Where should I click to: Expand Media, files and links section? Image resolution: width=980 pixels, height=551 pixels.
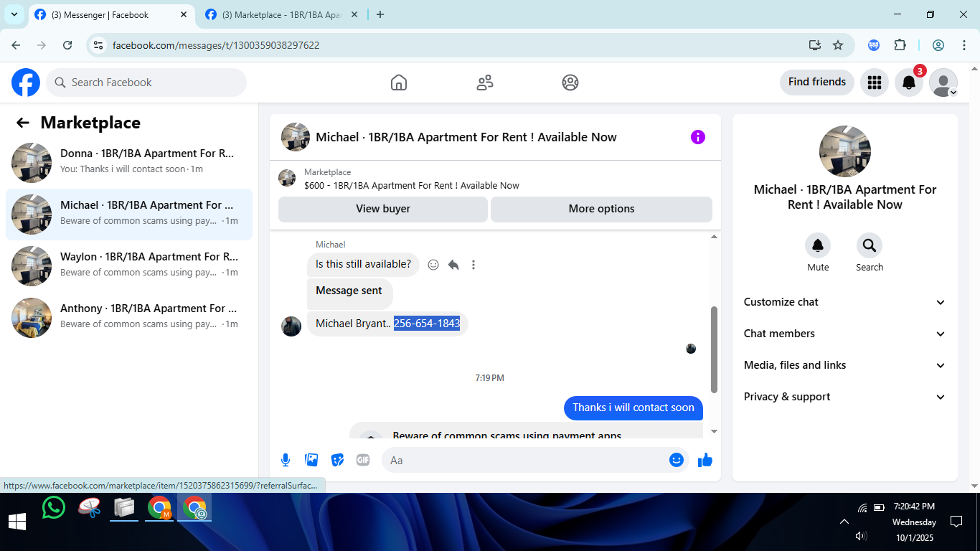845,365
